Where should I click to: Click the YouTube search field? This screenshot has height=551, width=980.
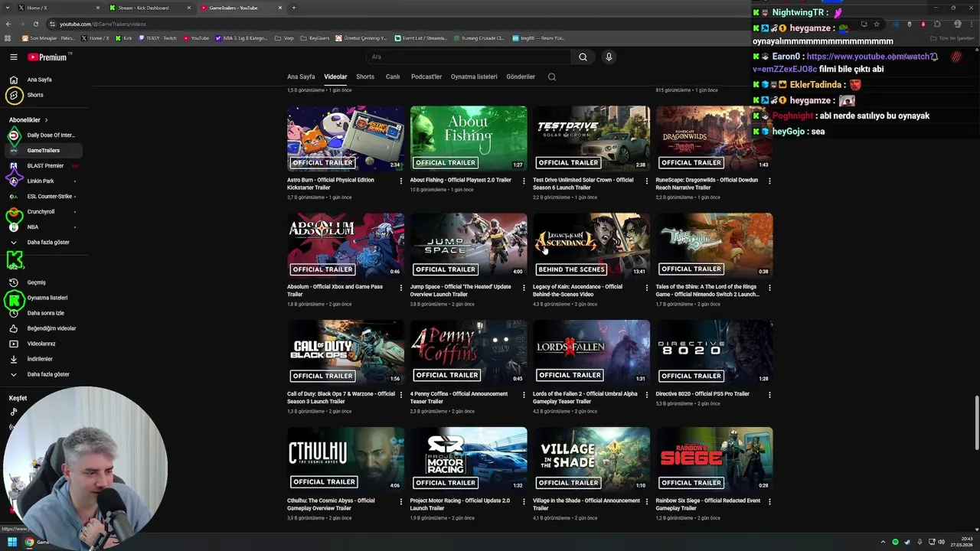[x=467, y=57]
